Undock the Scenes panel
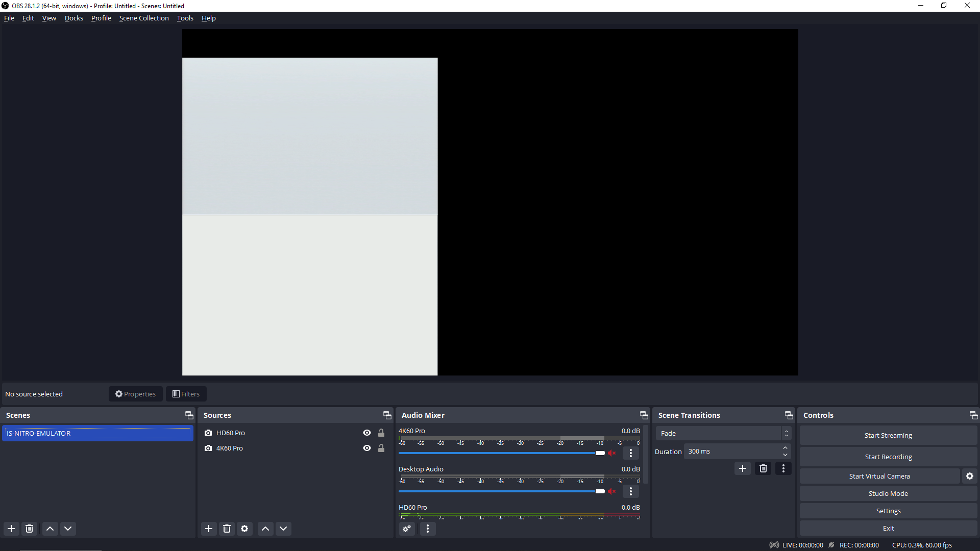980x551 pixels. 189,415
